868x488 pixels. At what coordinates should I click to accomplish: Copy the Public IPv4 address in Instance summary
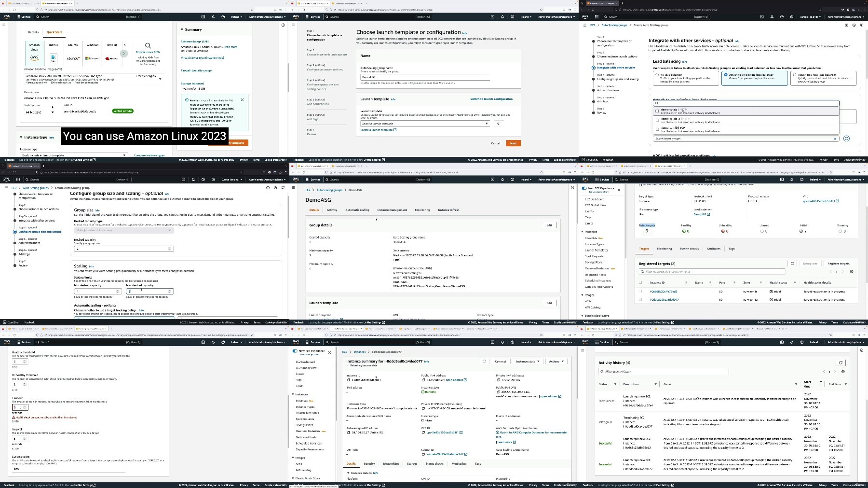(x=423, y=380)
